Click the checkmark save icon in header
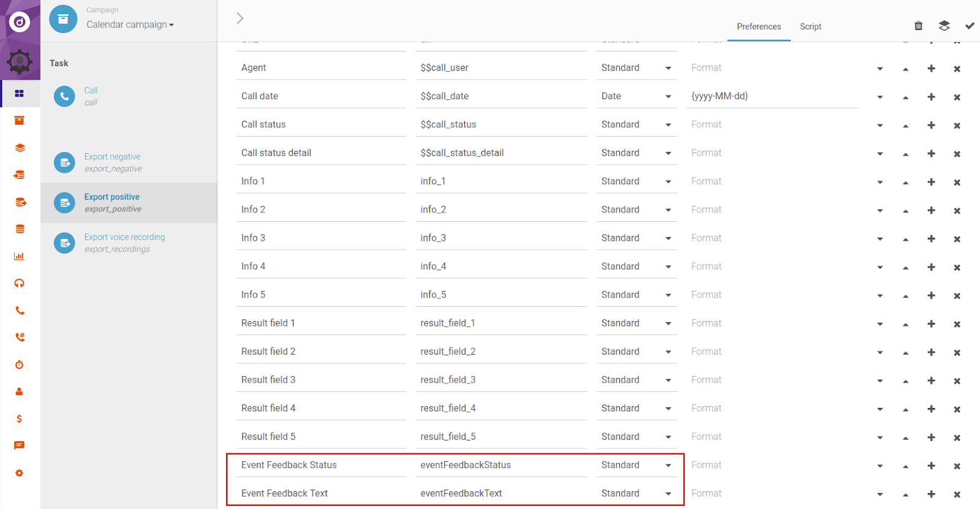Screen dimensions: 980x509 tap(970, 26)
